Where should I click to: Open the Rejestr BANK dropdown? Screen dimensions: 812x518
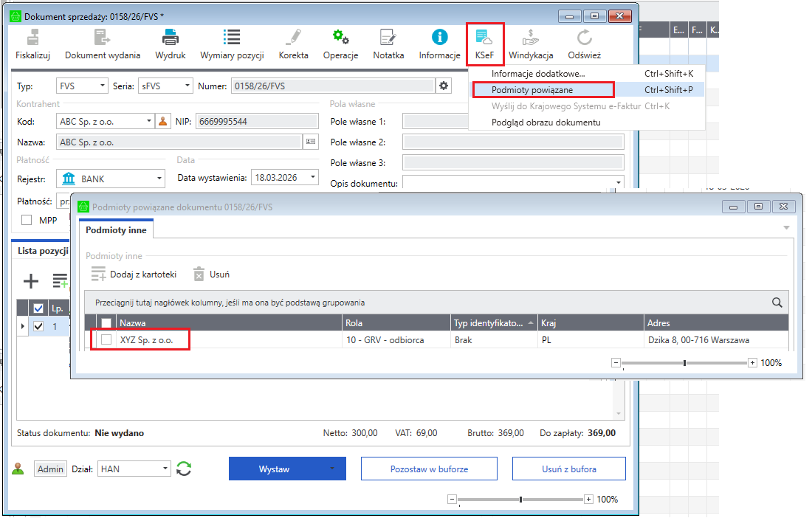160,179
